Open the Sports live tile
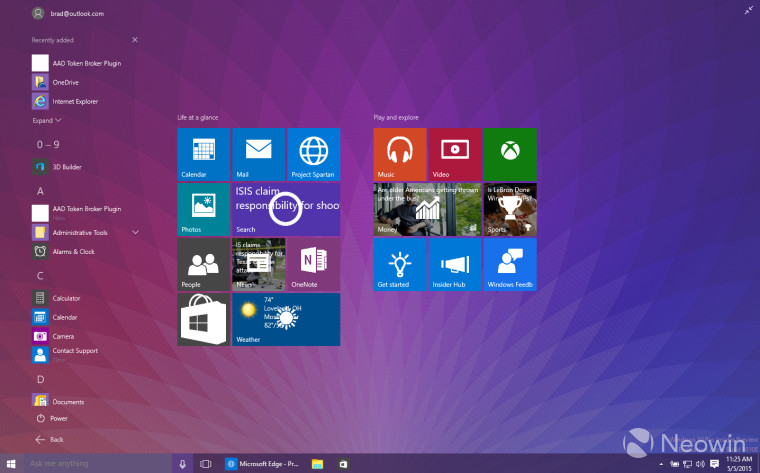 point(510,209)
